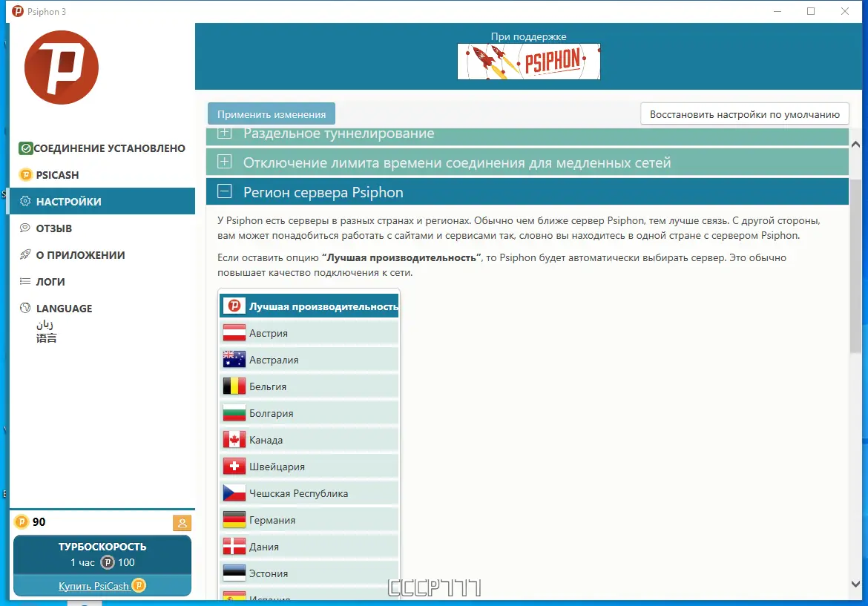This screenshot has height=606, width=868.
Task: Click the orange PsiCash account user icon
Action: coord(182,522)
